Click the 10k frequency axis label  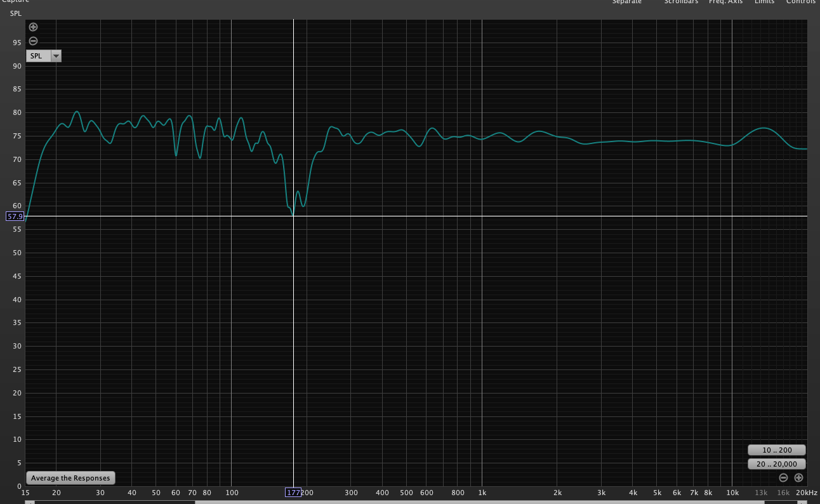coord(732,493)
